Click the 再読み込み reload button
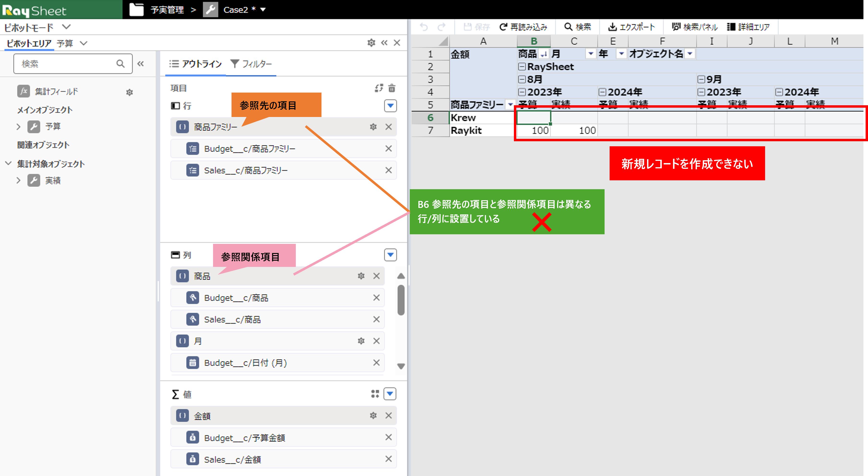Screen dimensions: 868x476 point(523,27)
